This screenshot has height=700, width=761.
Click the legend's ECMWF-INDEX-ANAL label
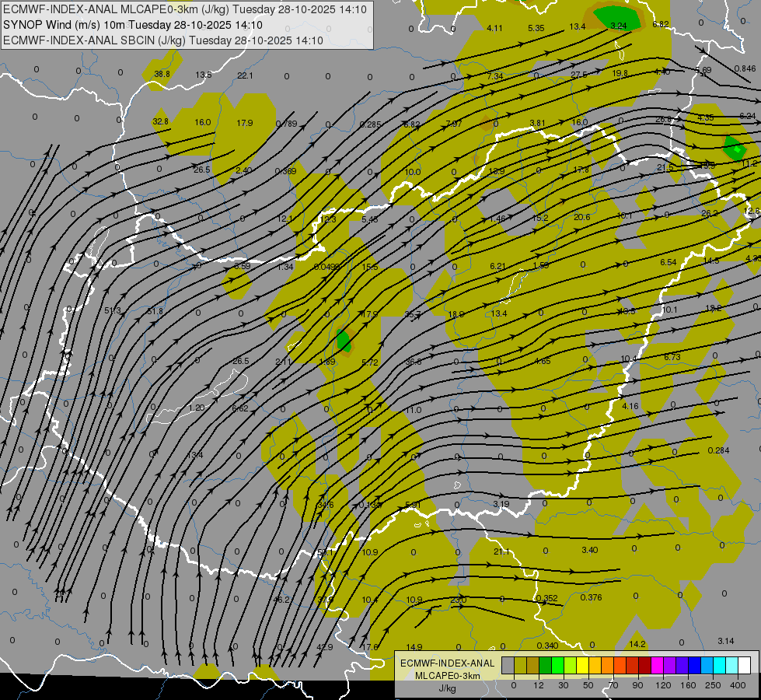pos(447,663)
